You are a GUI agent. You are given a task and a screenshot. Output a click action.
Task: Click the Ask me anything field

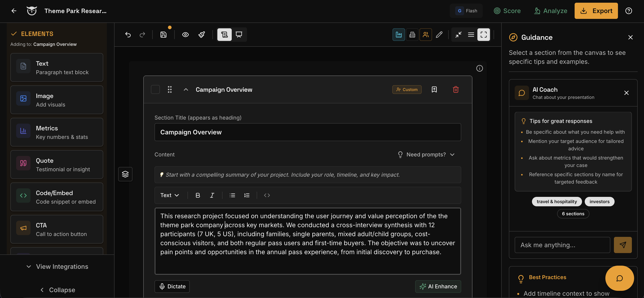pos(562,245)
